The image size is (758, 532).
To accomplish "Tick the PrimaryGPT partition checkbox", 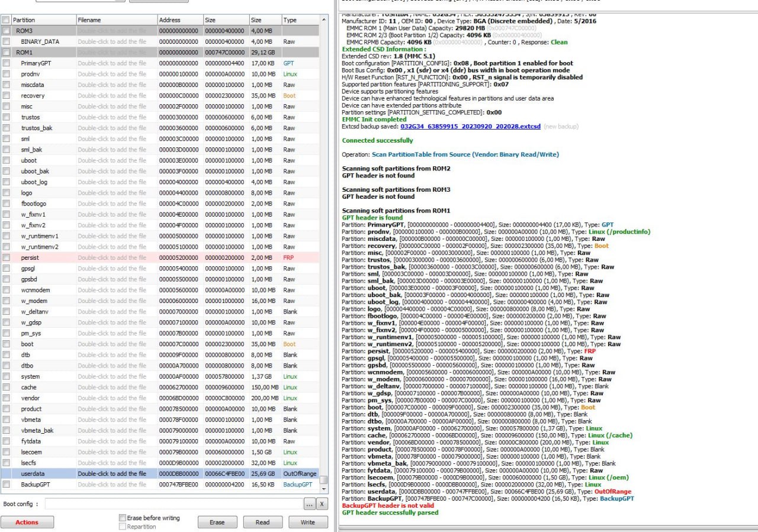I will 6,63.
